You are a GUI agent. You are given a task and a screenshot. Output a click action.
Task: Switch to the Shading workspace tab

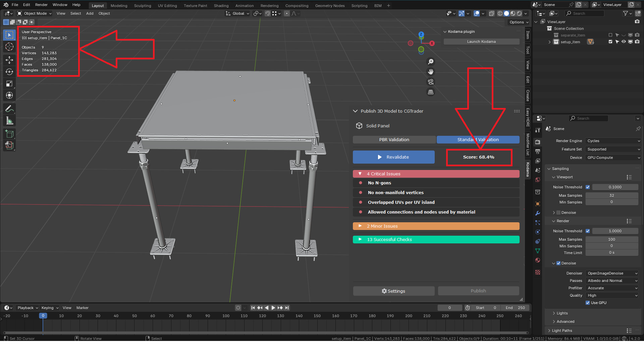(x=221, y=6)
